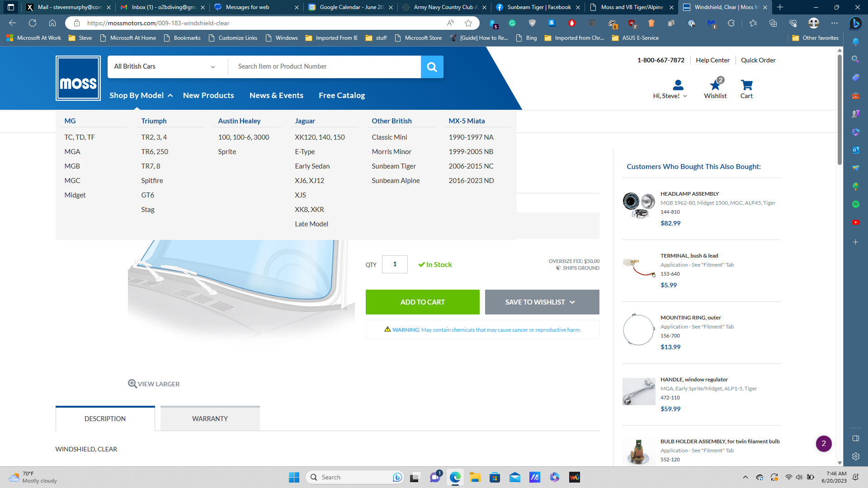Select E-Type under Jaguar
This screenshot has width=868, height=488.
[305, 151]
